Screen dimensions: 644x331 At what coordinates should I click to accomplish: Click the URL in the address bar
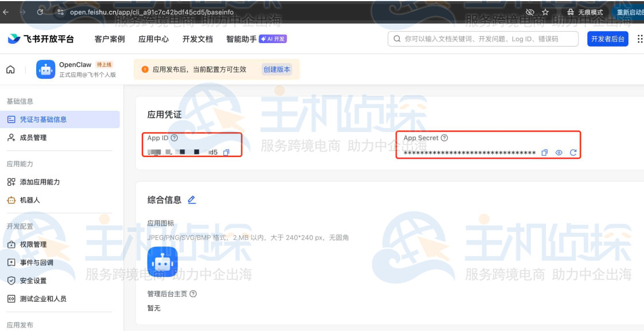click(152, 12)
